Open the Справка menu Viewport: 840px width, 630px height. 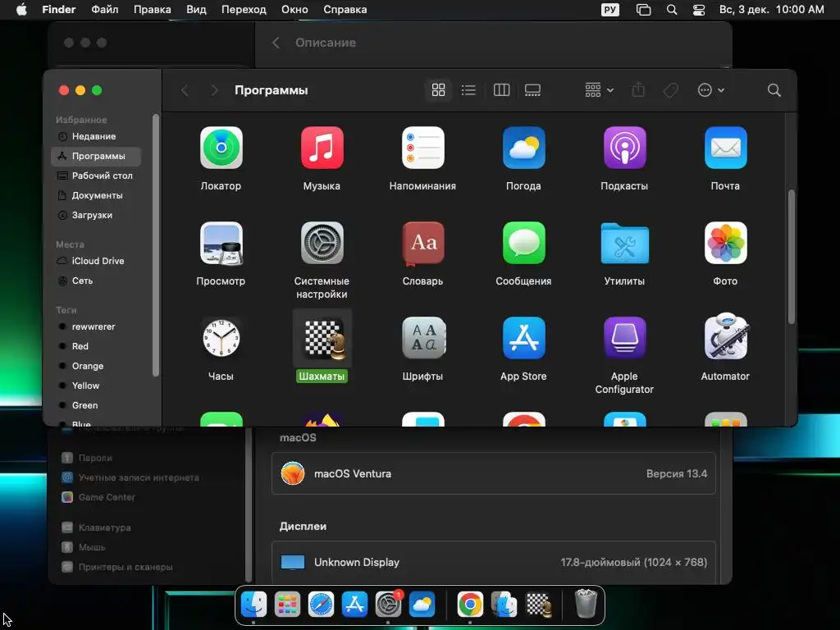click(x=345, y=10)
